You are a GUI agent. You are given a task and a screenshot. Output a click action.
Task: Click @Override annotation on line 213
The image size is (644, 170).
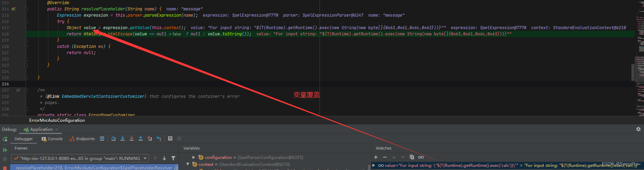click(x=58, y=3)
